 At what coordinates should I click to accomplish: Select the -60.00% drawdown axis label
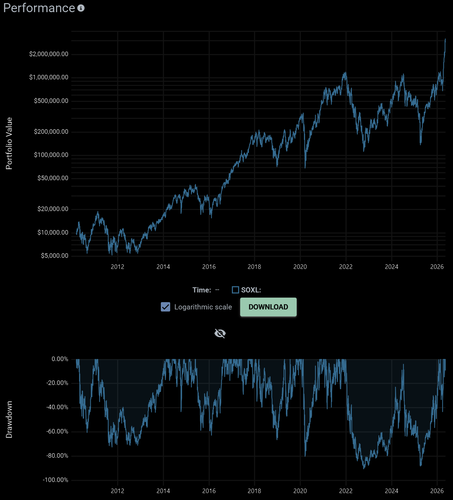[x=57, y=432]
